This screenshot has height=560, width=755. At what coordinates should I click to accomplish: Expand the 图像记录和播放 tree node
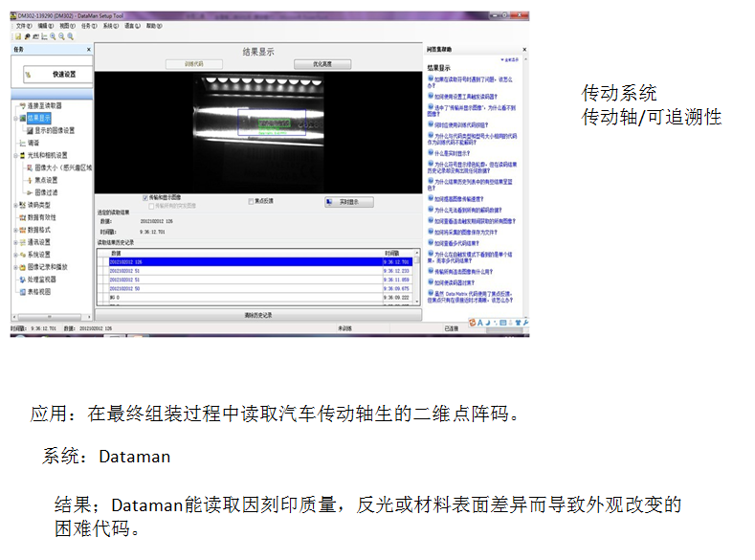pyautogui.click(x=16, y=267)
